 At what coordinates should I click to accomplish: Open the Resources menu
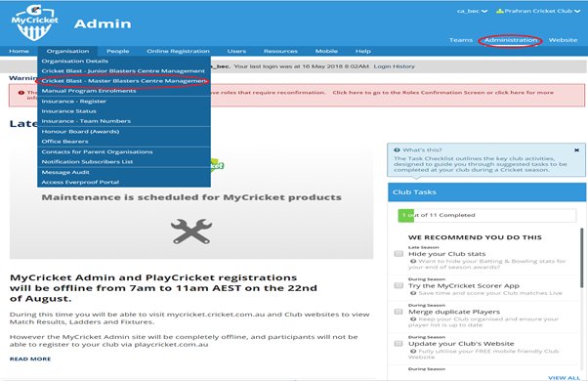pyautogui.click(x=280, y=51)
